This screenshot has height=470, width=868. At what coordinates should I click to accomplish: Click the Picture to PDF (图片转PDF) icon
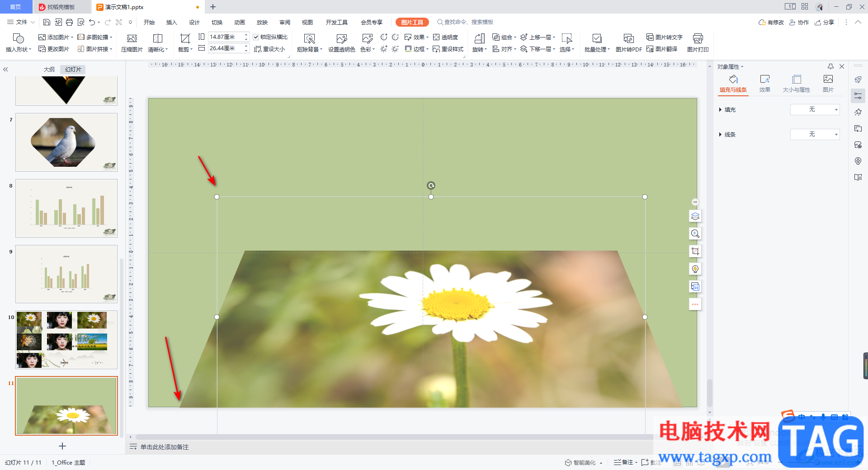click(628, 38)
